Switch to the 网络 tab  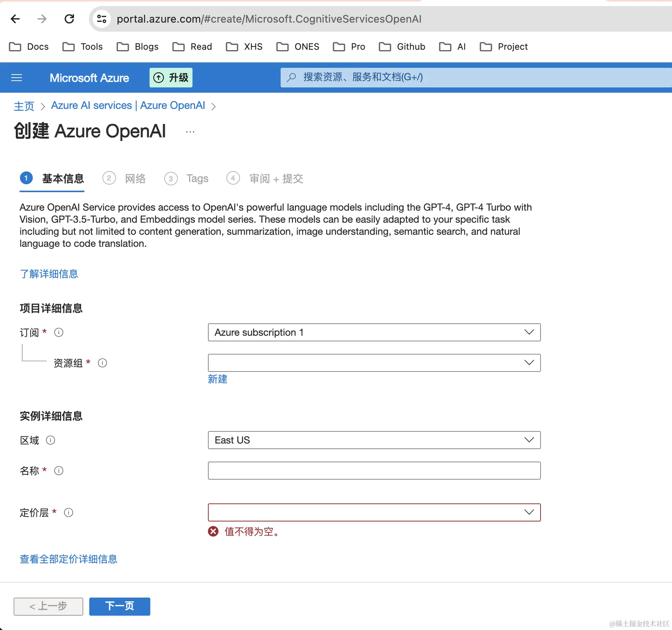tap(124, 179)
